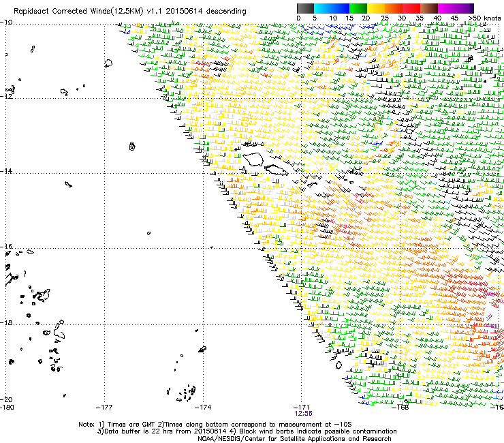Click the yellow 20–25 knots legend swatch
The width and height of the screenshot is (504, 443).
pyautogui.click(x=376, y=8)
